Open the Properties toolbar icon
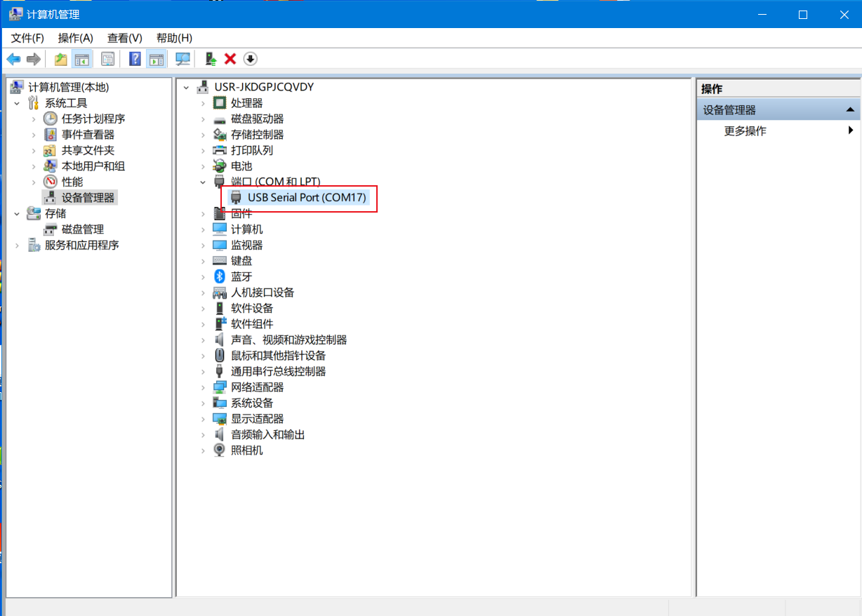The height and width of the screenshot is (616, 862). point(107,59)
